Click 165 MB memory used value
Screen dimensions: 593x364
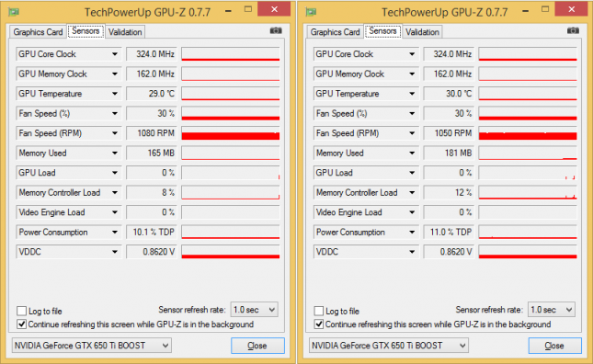[x=152, y=154]
